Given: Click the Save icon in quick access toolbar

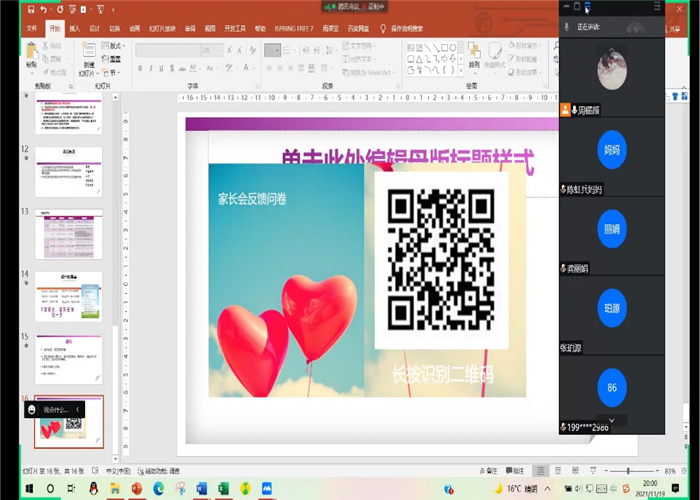Looking at the screenshot, I should (31, 9).
